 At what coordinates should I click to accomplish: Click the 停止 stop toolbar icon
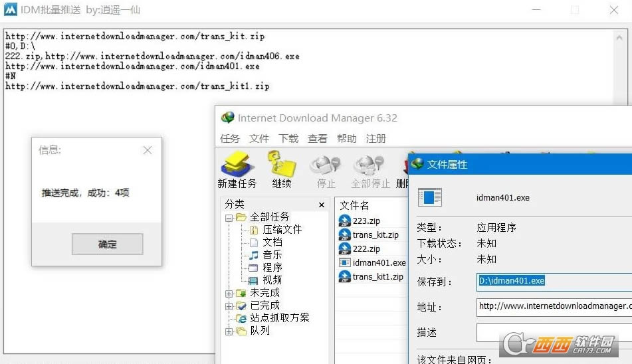(x=326, y=165)
